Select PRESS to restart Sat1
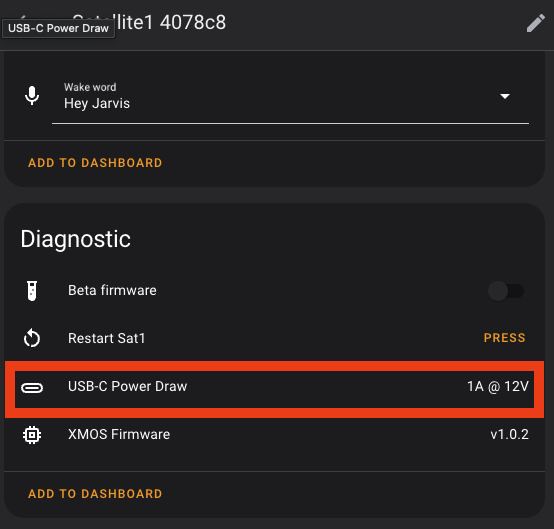 tap(505, 338)
